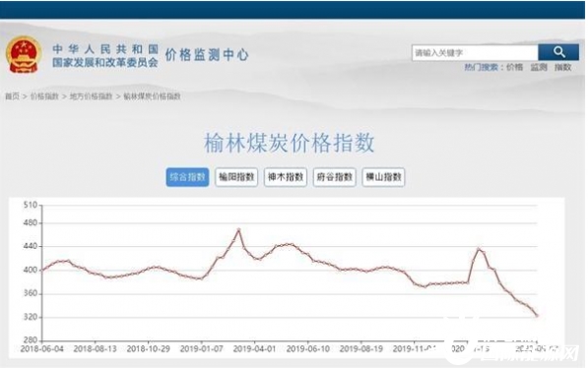
Task: Select the 横山指数 tab
Action: (x=383, y=177)
